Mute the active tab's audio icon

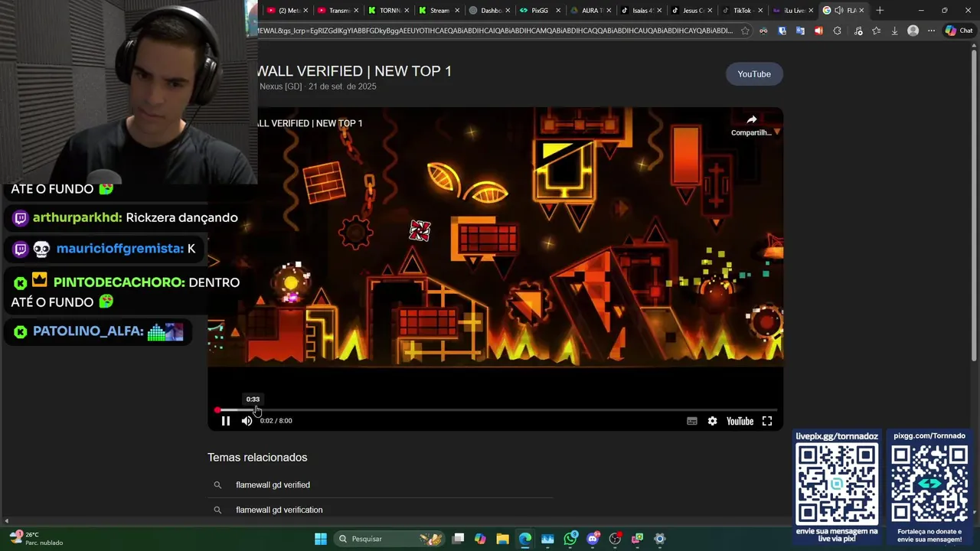pyautogui.click(x=839, y=11)
